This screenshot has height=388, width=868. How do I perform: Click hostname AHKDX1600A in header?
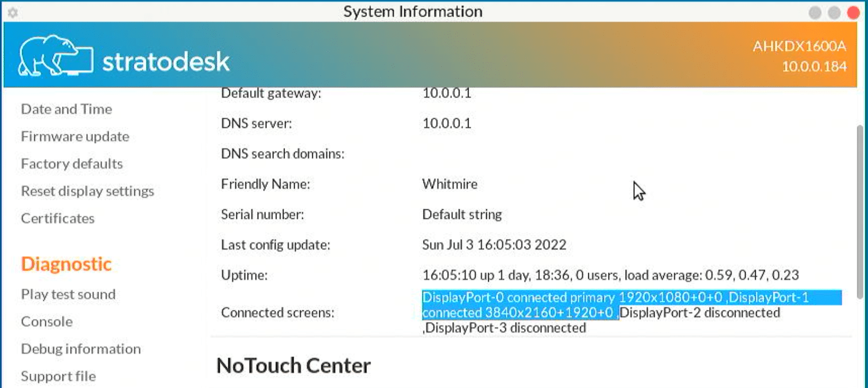(799, 46)
